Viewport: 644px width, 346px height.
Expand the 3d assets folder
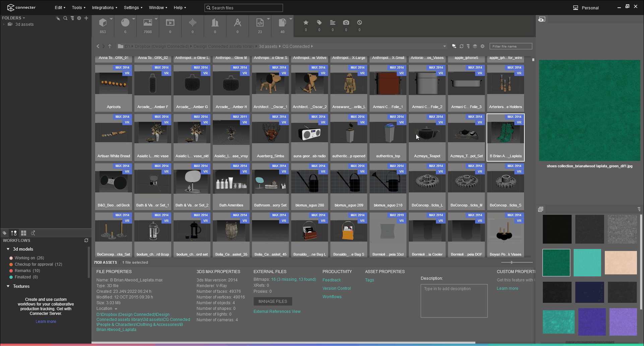4,24
